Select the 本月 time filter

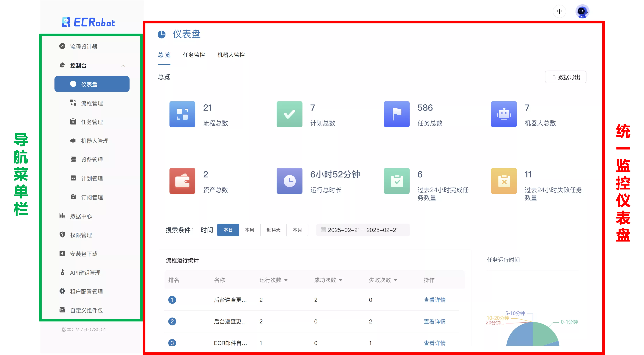point(297,230)
